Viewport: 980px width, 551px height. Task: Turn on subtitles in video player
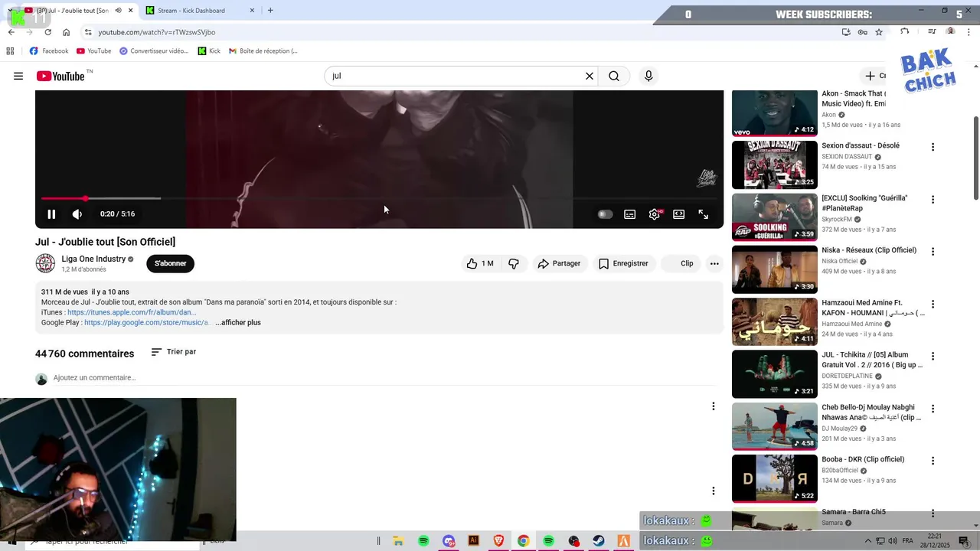(x=629, y=214)
